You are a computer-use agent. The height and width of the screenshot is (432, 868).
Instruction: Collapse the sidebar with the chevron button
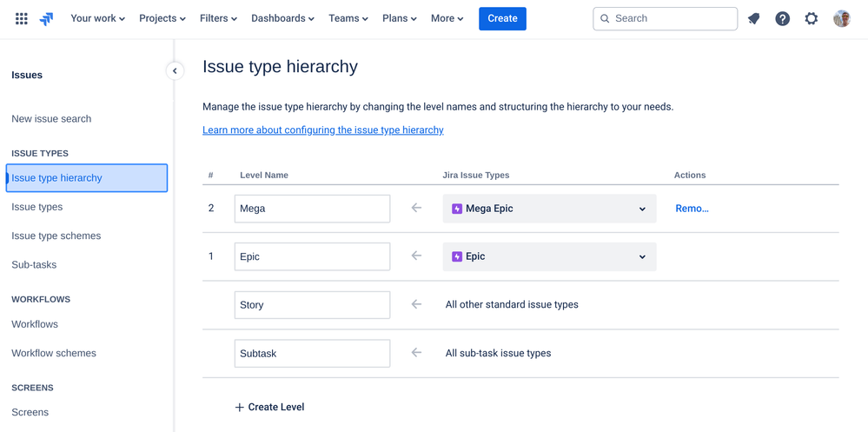point(175,71)
